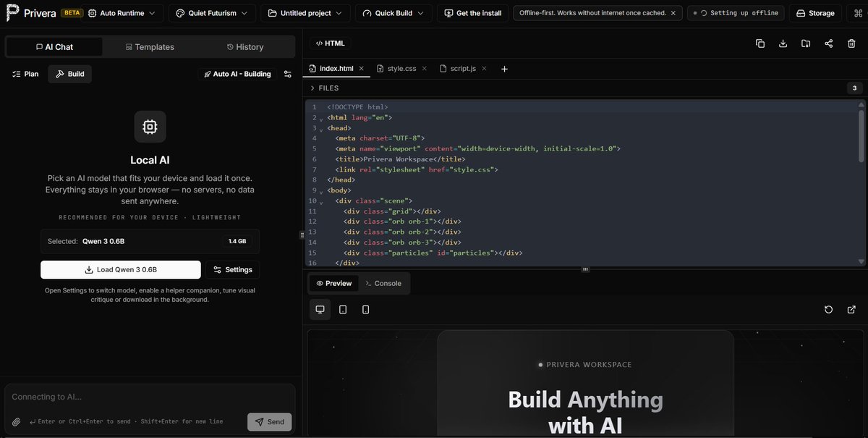
Task: Expand the FILES section
Action: (324, 88)
